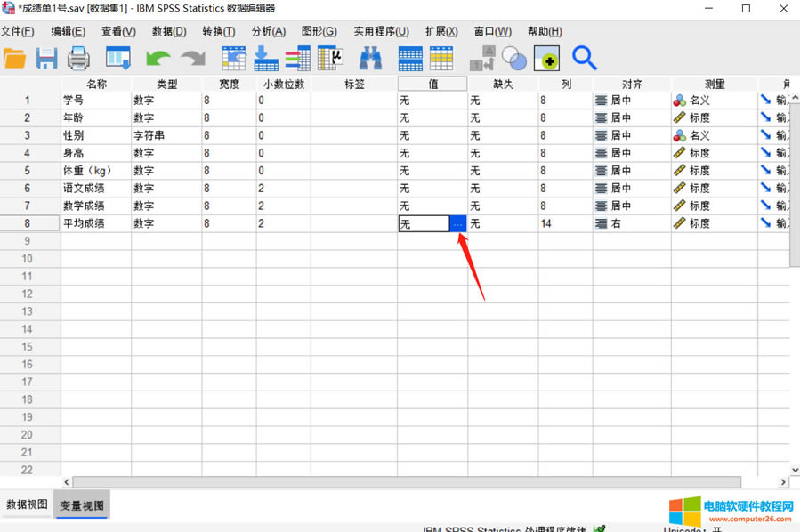Undo the last action with the green arrow

tap(158, 59)
